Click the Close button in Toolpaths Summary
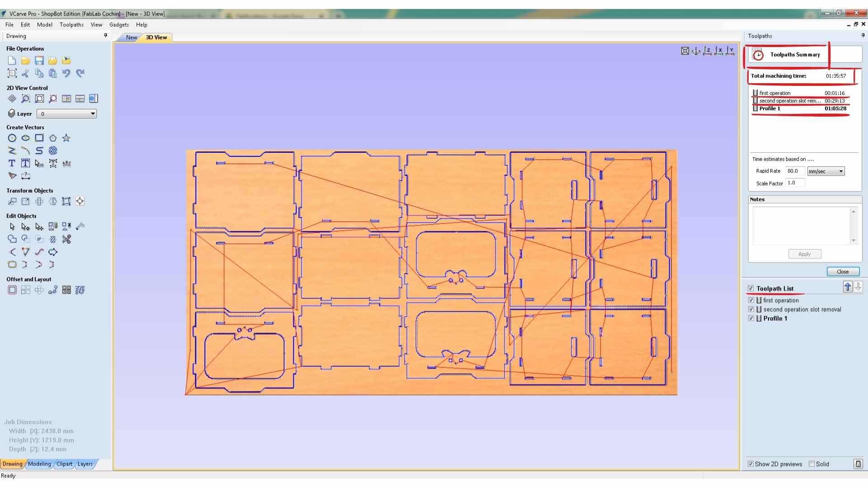The height and width of the screenshot is (488, 868). coord(842,272)
